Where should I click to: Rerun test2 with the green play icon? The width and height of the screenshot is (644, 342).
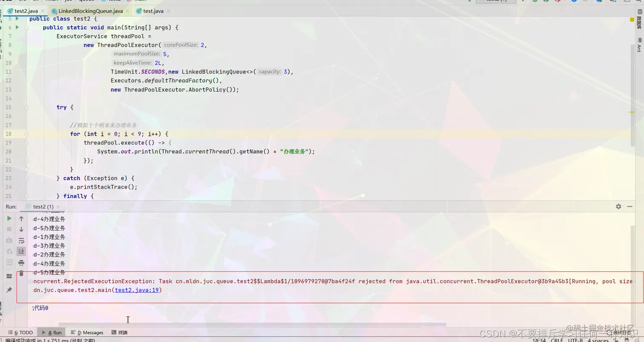click(9, 218)
